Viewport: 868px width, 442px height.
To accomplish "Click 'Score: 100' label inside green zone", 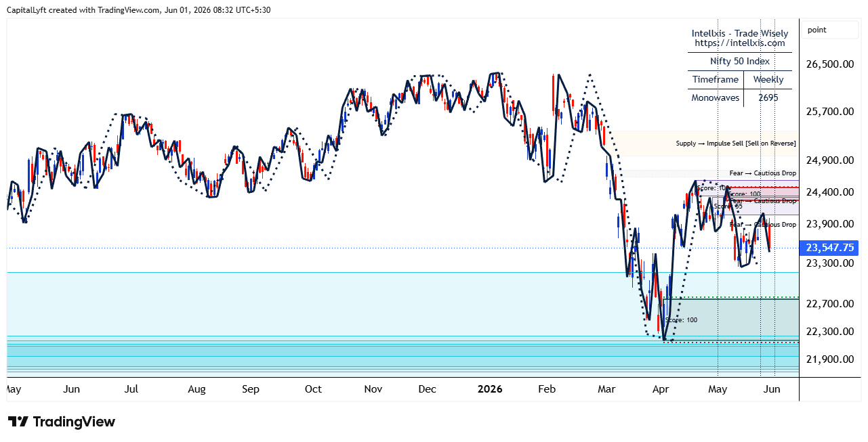I will click(681, 320).
